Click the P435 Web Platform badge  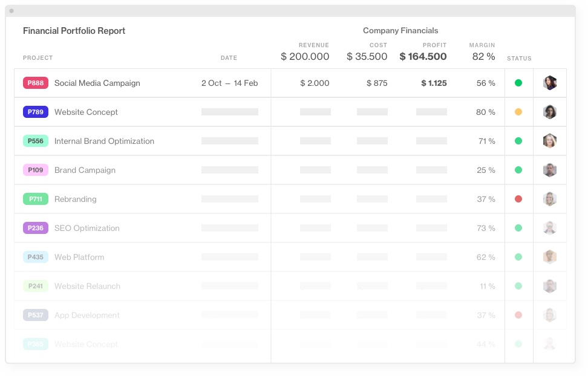(x=35, y=257)
